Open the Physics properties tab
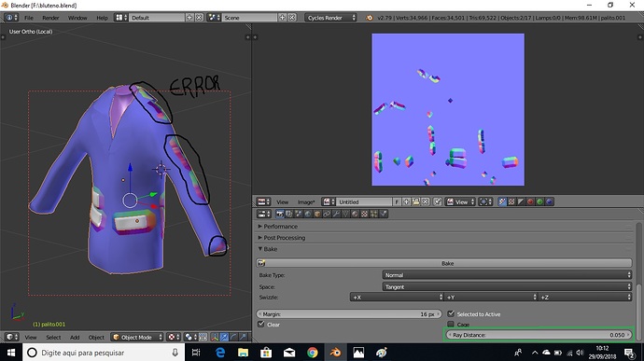 tap(384, 214)
